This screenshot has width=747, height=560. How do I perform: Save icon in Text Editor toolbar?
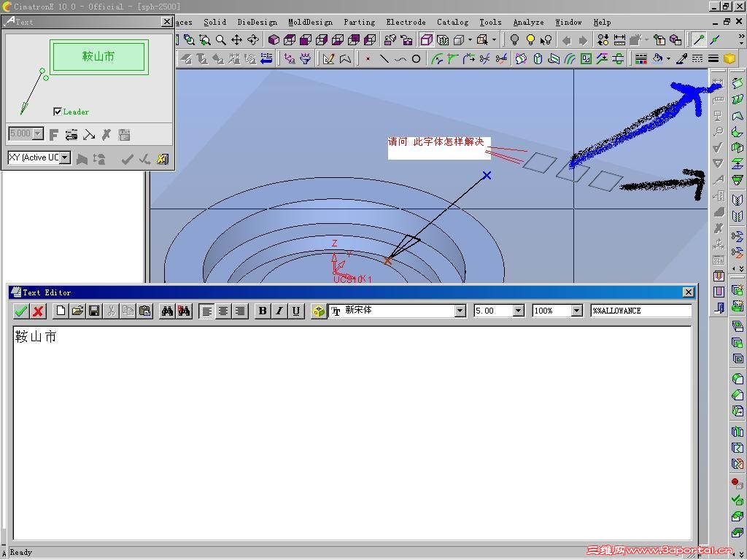(x=94, y=311)
